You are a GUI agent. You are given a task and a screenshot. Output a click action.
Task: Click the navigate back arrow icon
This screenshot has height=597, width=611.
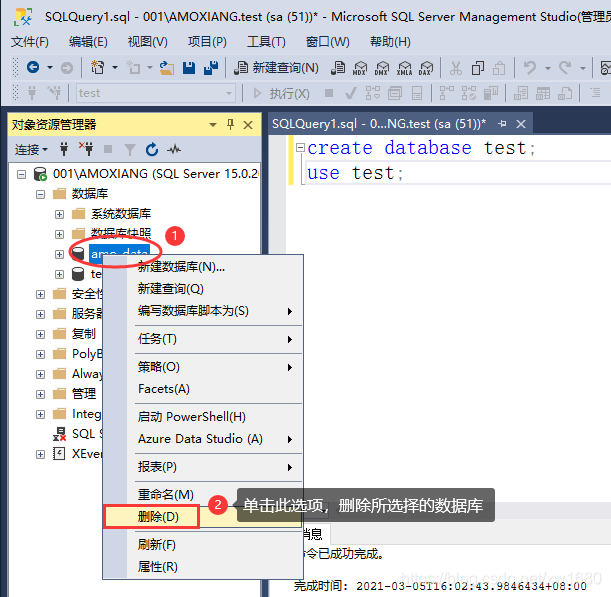point(32,68)
